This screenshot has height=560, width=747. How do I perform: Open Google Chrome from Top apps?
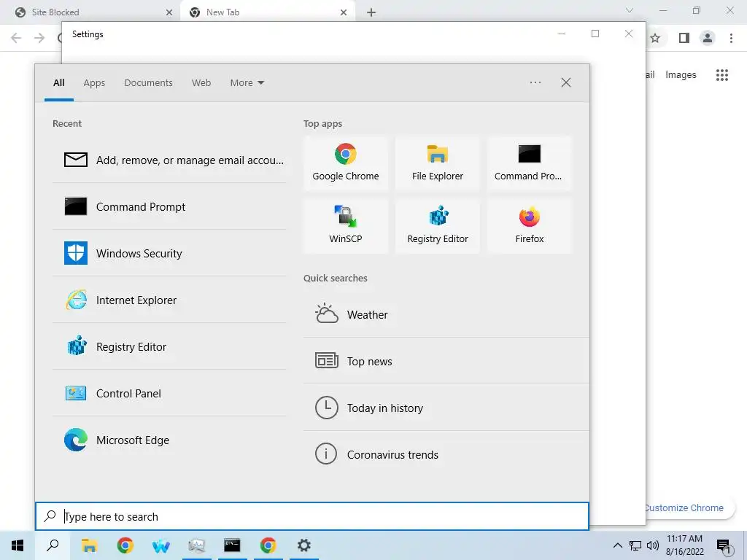click(x=345, y=163)
